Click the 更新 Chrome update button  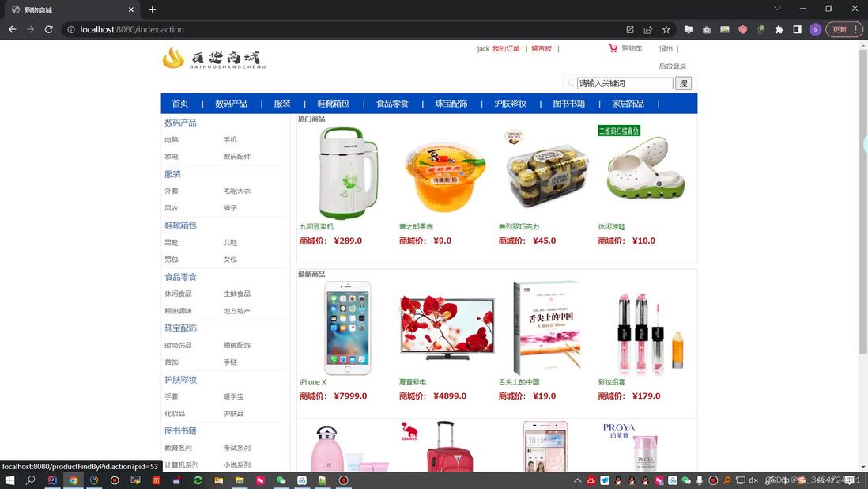tap(845, 29)
